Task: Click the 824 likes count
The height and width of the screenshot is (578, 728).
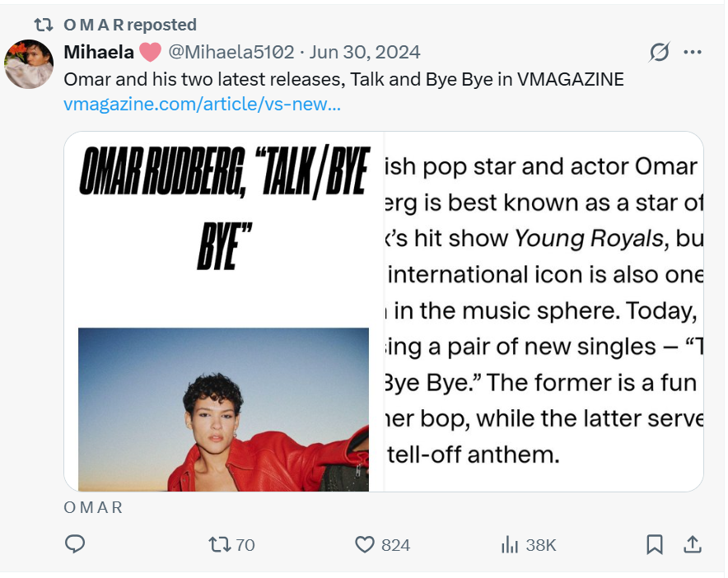Action: point(395,545)
